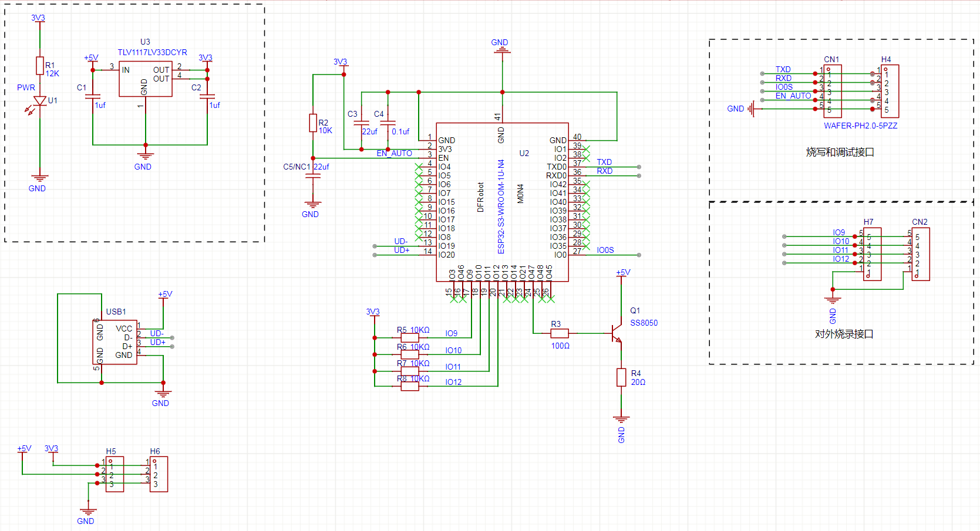Select the CN1 connector symbol
The height and width of the screenshot is (531, 980).
coord(832,91)
